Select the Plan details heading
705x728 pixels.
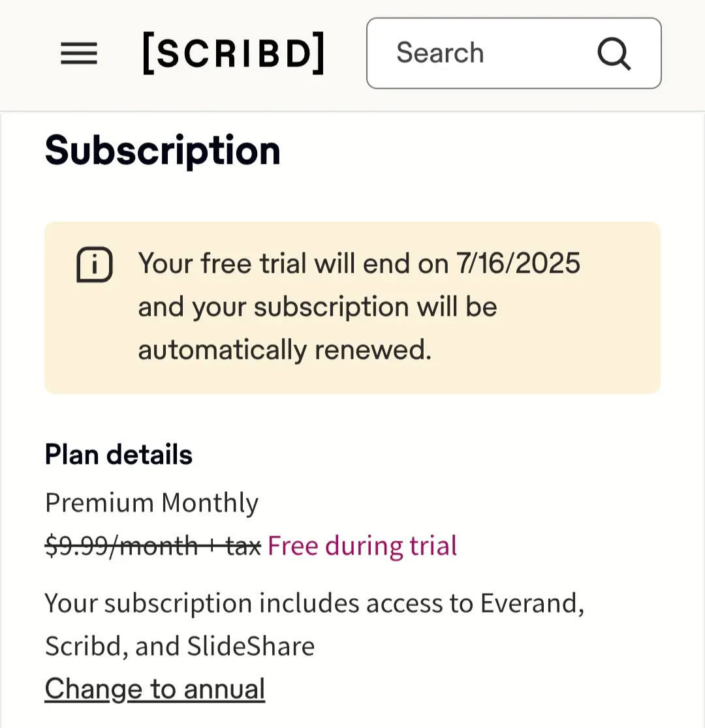(119, 455)
